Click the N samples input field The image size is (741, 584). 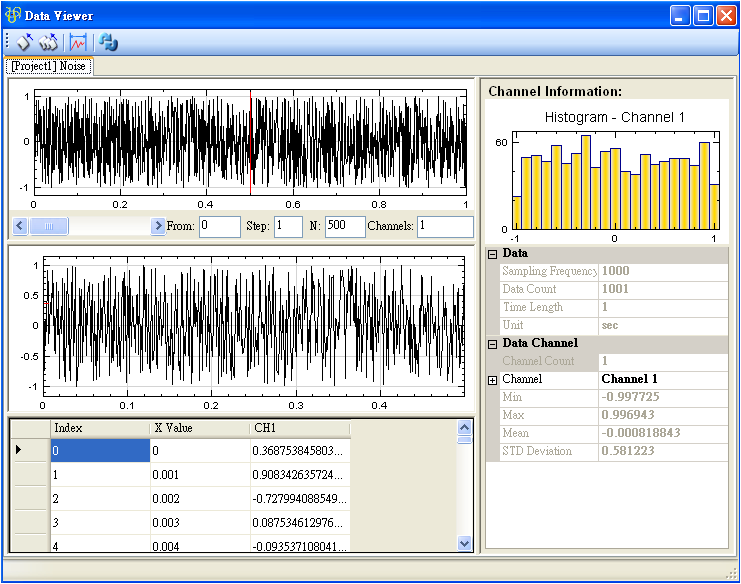click(x=344, y=226)
